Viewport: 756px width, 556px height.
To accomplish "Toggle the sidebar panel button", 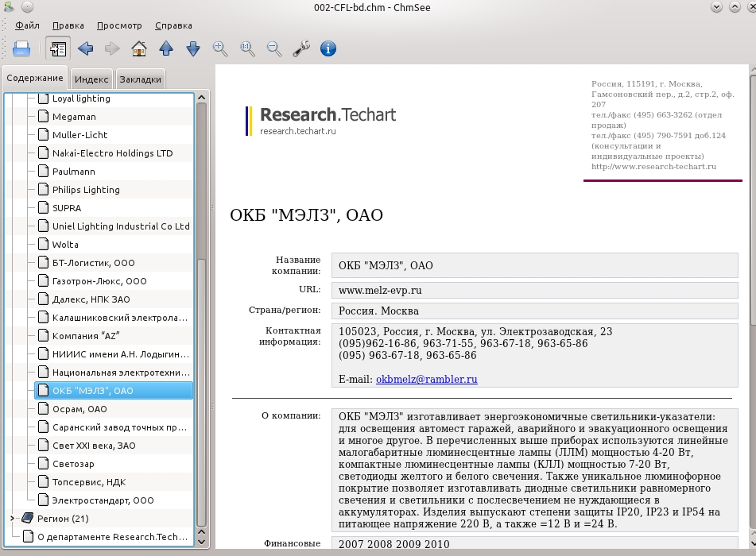I will (x=58, y=48).
